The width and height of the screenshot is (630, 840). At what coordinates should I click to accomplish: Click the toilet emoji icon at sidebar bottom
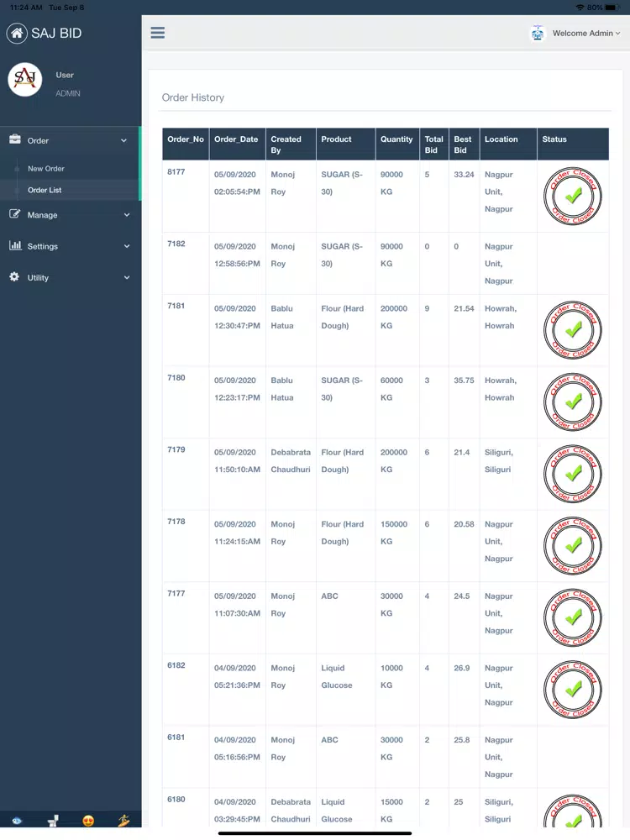[x=53, y=821]
